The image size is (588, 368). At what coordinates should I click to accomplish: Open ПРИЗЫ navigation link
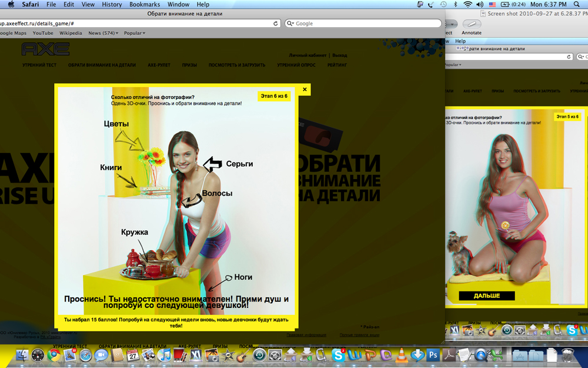click(189, 65)
